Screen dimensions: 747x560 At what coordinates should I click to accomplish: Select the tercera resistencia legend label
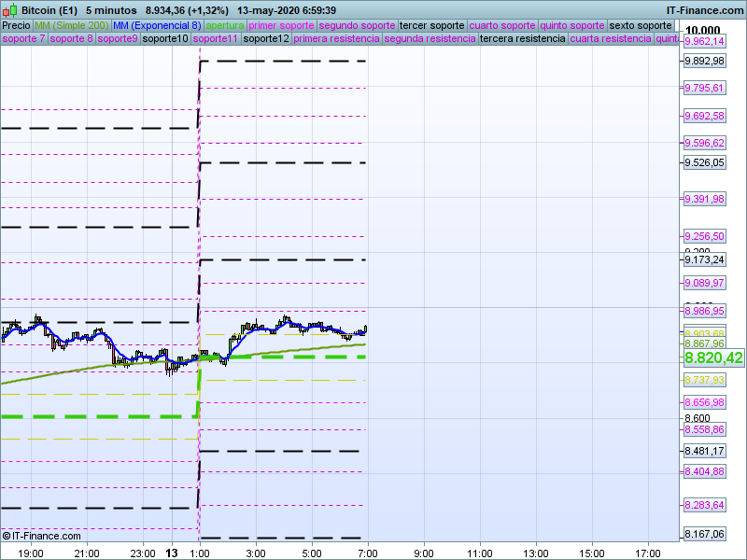[x=522, y=39]
